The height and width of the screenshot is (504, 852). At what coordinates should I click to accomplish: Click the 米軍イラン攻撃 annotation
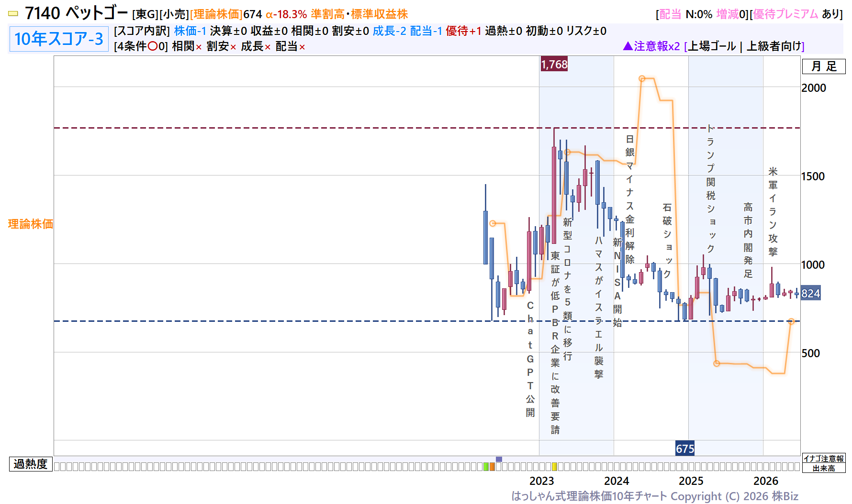(x=773, y=211)
